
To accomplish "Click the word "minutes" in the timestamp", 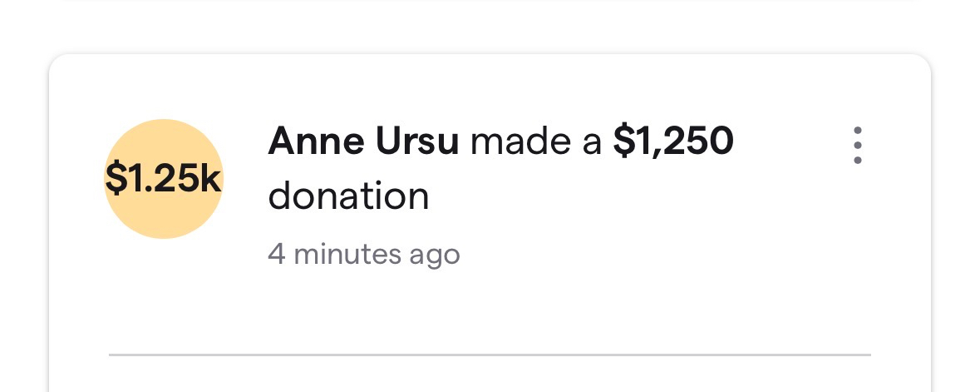I will (x=347, y=254).
